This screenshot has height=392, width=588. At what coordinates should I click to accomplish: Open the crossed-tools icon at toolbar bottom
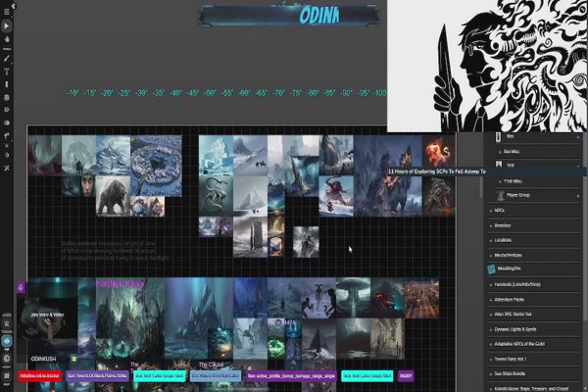[x=7, y=169]
